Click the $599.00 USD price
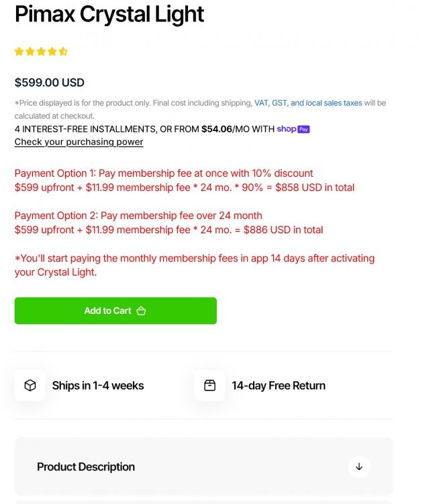Screen dimensions: 435x504 coord(50,83)
